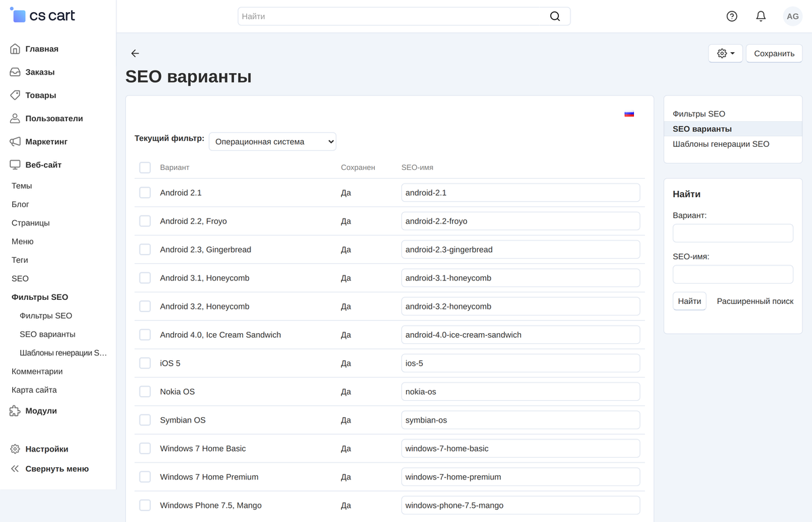
Task: Select SEO варианты in right panel
Action: [702, 129]
